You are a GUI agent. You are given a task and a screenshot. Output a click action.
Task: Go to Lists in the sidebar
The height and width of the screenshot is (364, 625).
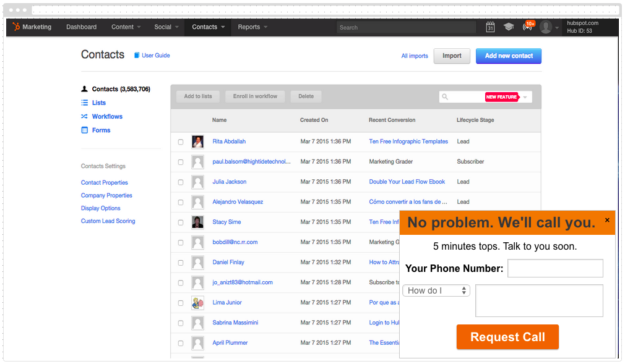pos(99,103)
